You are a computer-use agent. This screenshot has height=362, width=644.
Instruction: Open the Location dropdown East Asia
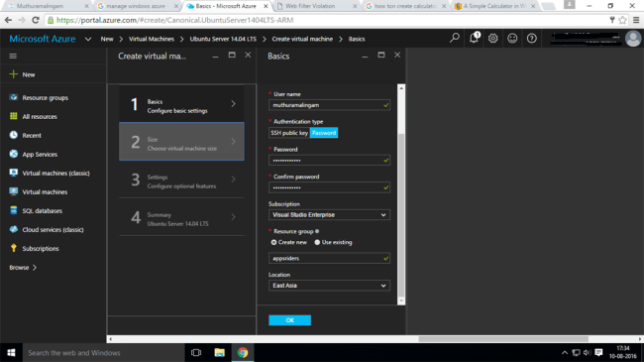tap(329, 286)
